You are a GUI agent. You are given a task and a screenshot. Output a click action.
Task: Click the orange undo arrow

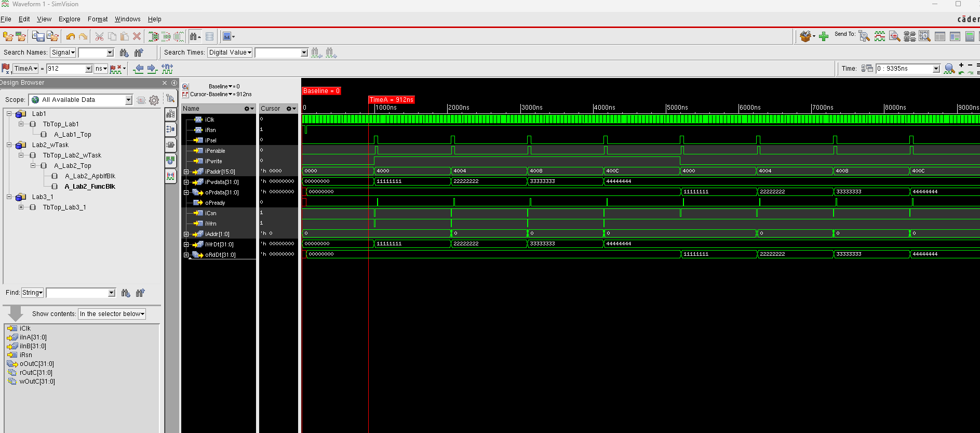tap(71, 36)
